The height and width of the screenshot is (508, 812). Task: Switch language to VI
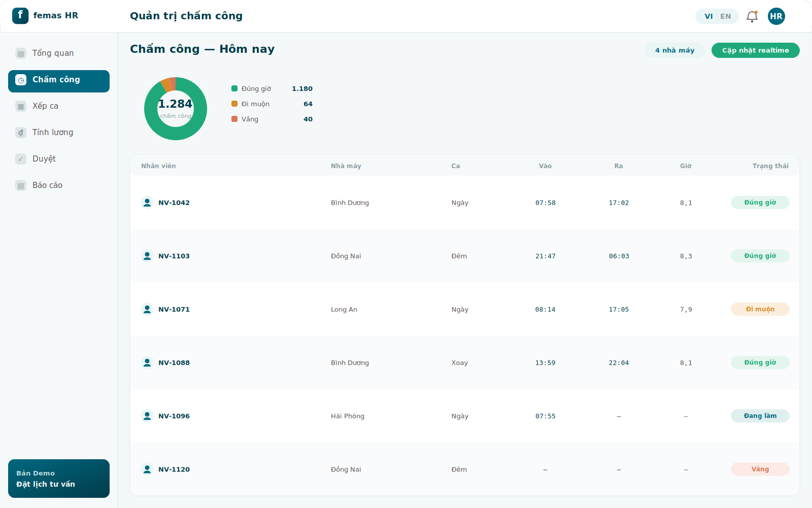pyautogui.click(x=708, y=16)
